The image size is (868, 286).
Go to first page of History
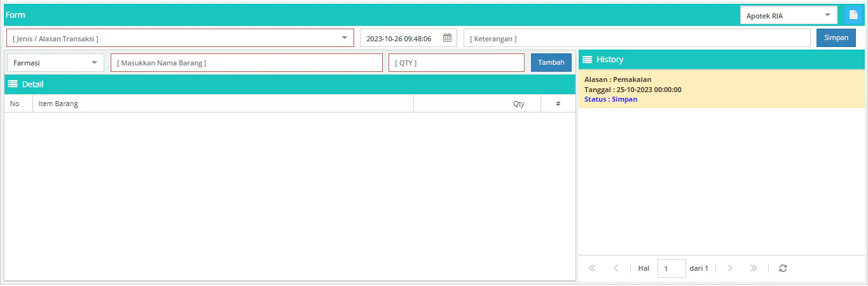click(x=593, y=268)
